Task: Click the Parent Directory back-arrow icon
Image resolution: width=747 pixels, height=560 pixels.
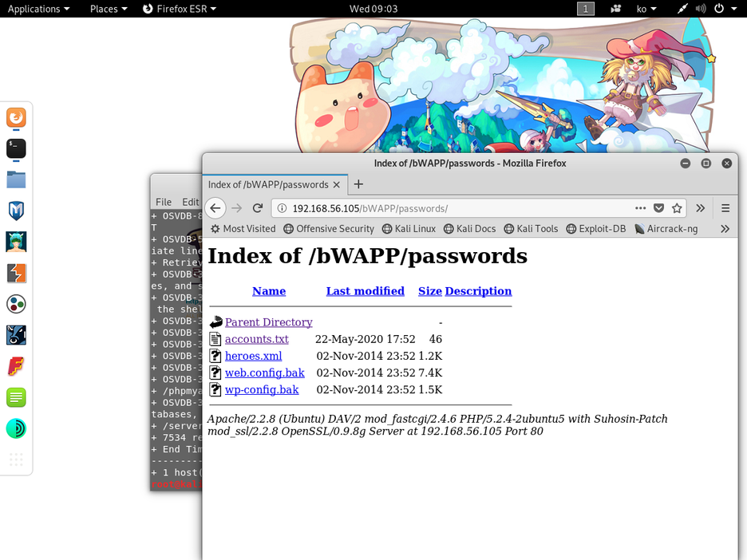Action: pos(215,322)
